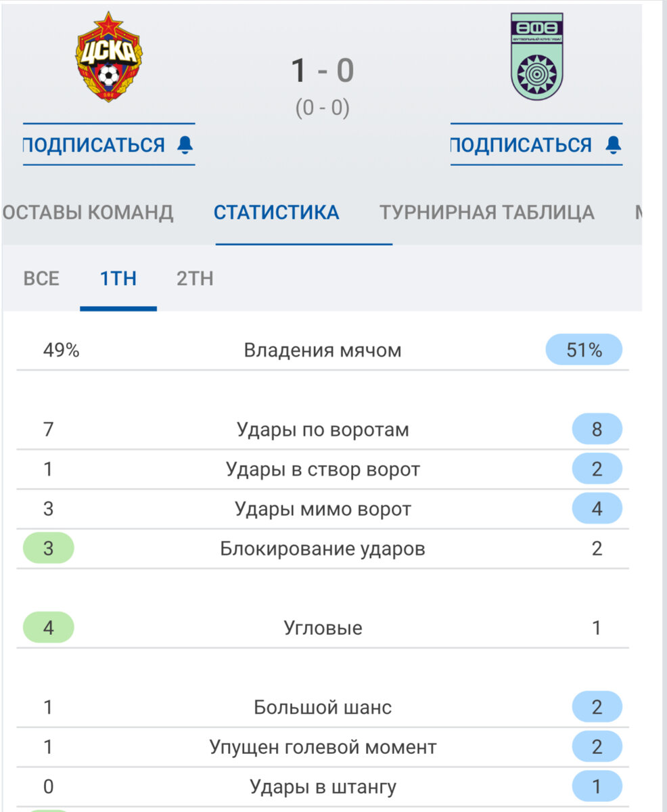Select the highlighted 51% possession bubble
667x812 pixels.
coord(583,350)
